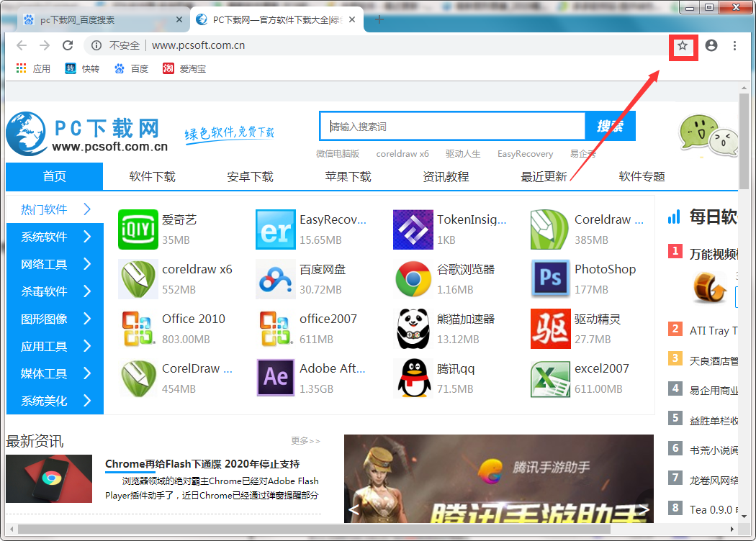Click the TokenInsight app icon
The height and width of the screenshot is (541, 756).
coord(413,229)
